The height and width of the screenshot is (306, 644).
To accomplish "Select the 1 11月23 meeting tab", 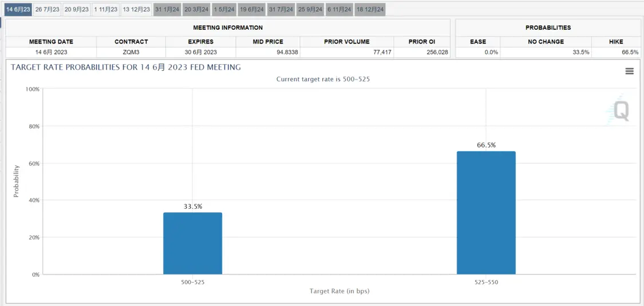I will pos(105,9).
